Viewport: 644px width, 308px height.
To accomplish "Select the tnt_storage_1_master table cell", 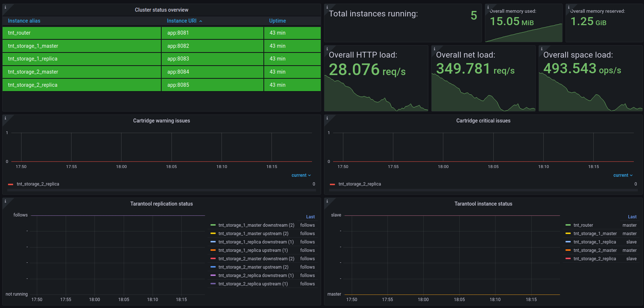I will tap(82, 46).
